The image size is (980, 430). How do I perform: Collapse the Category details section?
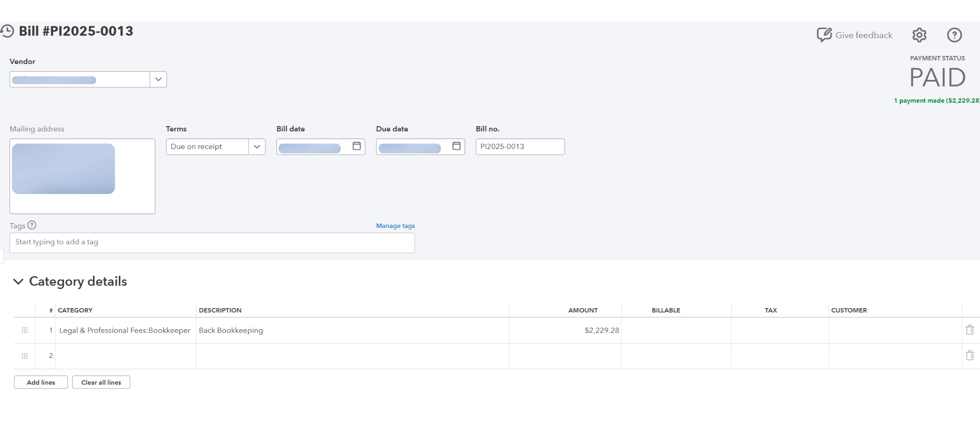pyautogui.click(x=18, y=281)
